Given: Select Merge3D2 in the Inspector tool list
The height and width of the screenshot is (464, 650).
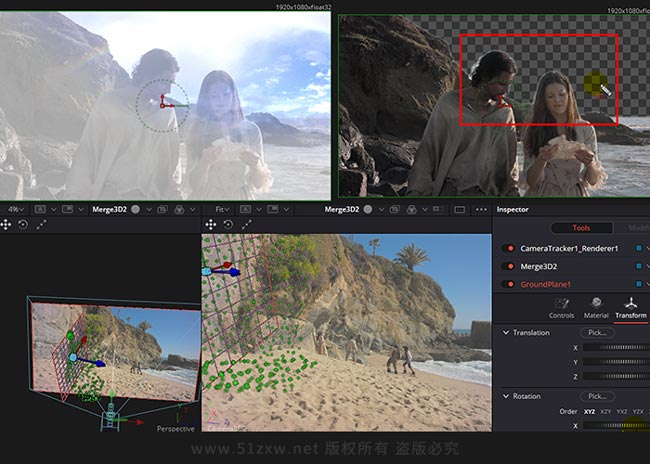Looking at the screenshot, I should [538, 266].
